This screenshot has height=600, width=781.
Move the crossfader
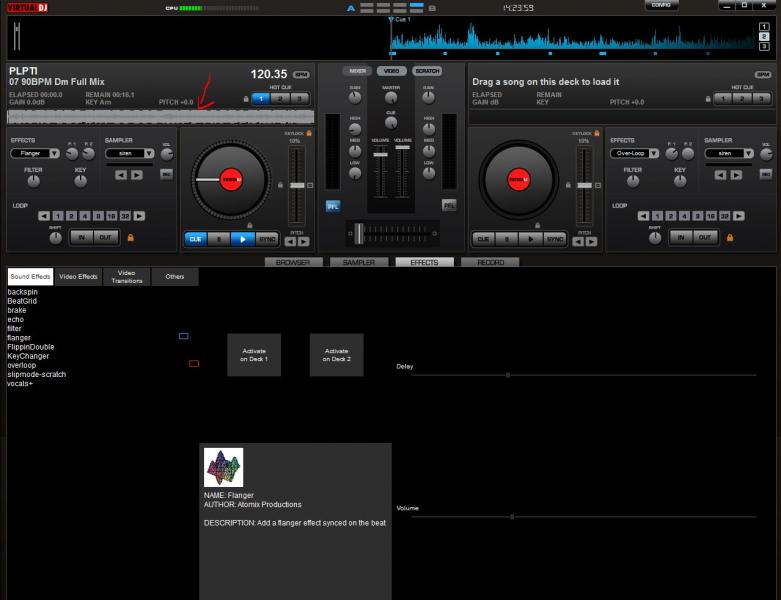[x=359, y=234]
